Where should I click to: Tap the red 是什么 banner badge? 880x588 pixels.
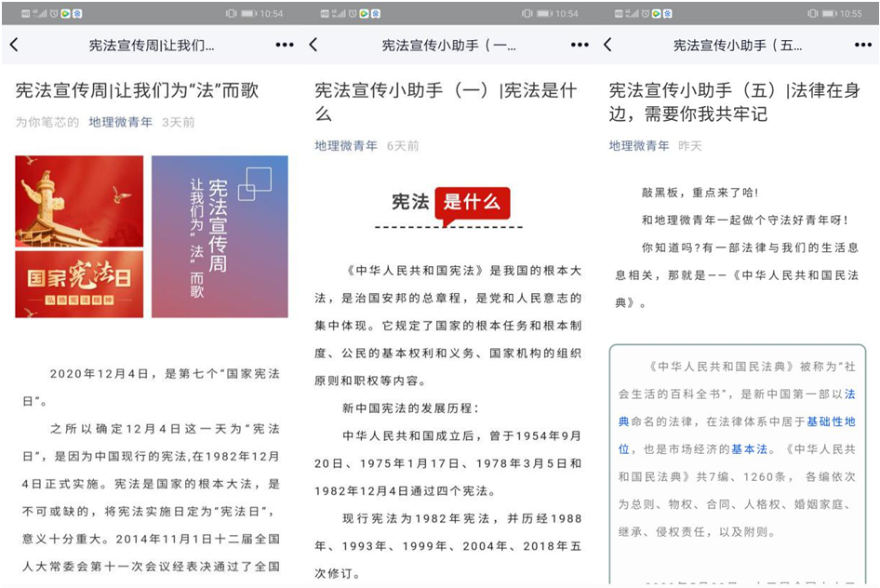tap(472, 203)
